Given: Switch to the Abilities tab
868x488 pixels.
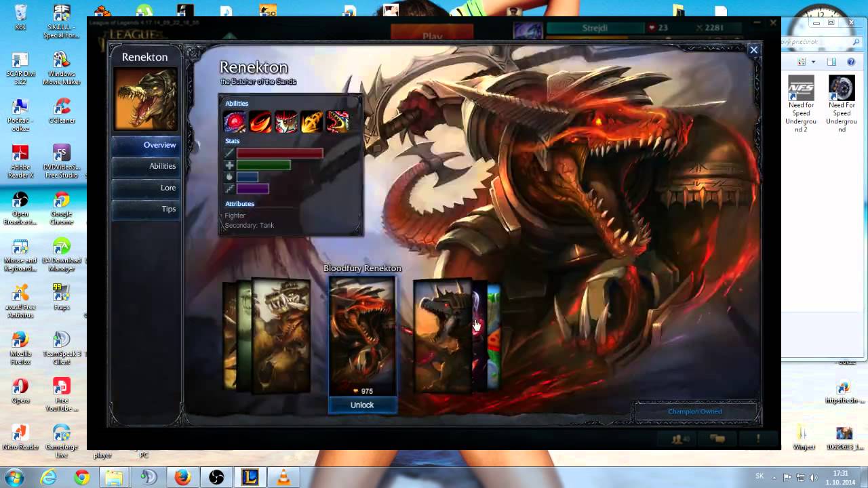Looking at the screenshot, I should point(146,166).
